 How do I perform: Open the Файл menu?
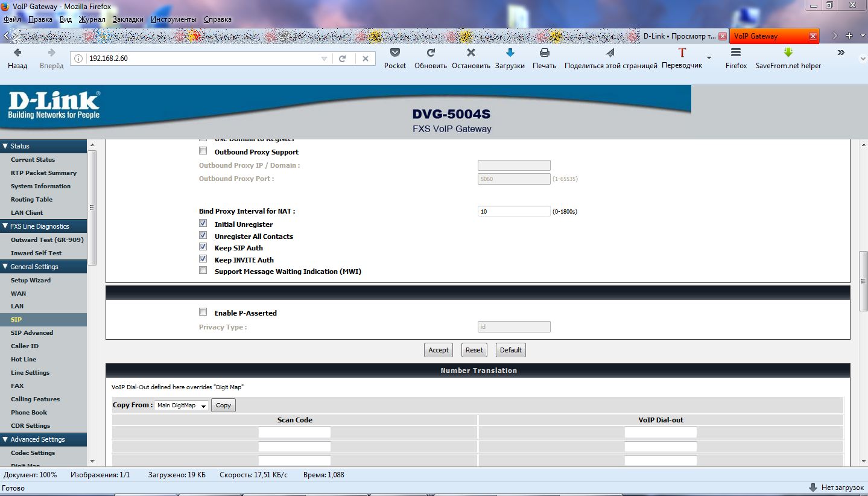tap(12, 19)
